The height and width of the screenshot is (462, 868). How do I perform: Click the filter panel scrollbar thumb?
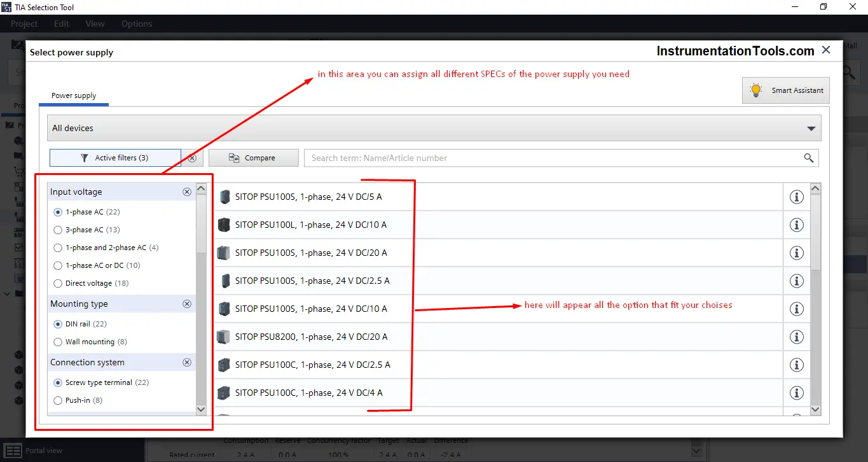[201, 223]
